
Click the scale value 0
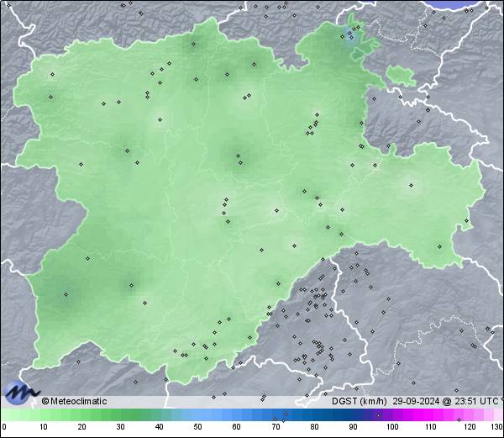(x=4, y=427)
